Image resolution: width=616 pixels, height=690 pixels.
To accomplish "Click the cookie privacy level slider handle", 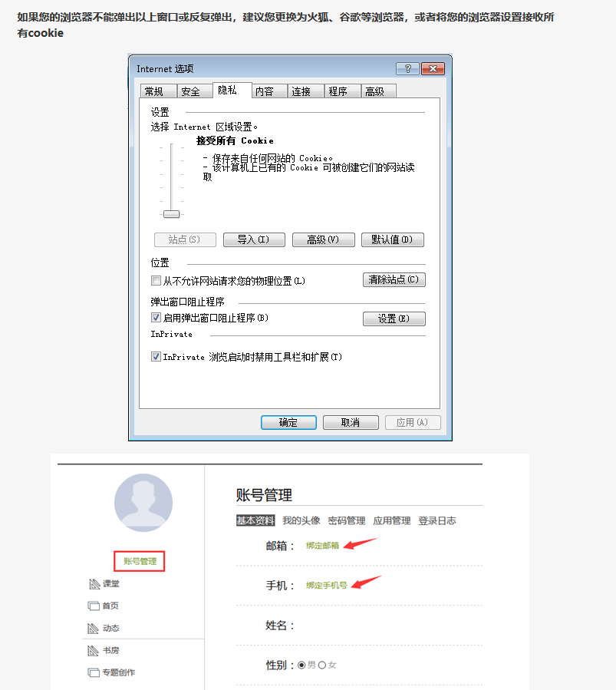I will [x=172, y=214].
